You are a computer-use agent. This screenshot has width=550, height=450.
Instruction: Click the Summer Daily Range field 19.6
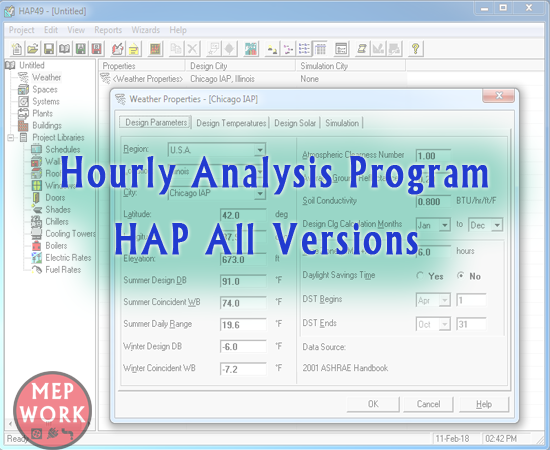click(243, 325)
